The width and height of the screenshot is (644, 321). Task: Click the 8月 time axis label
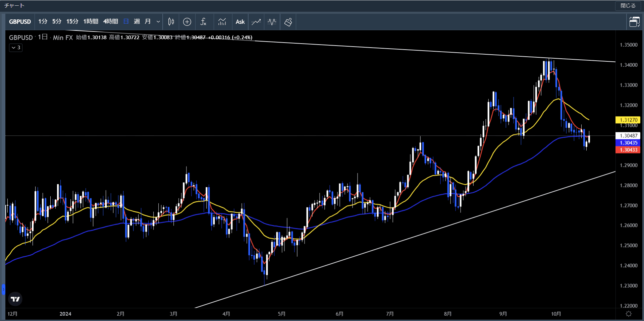click(448, 314)
